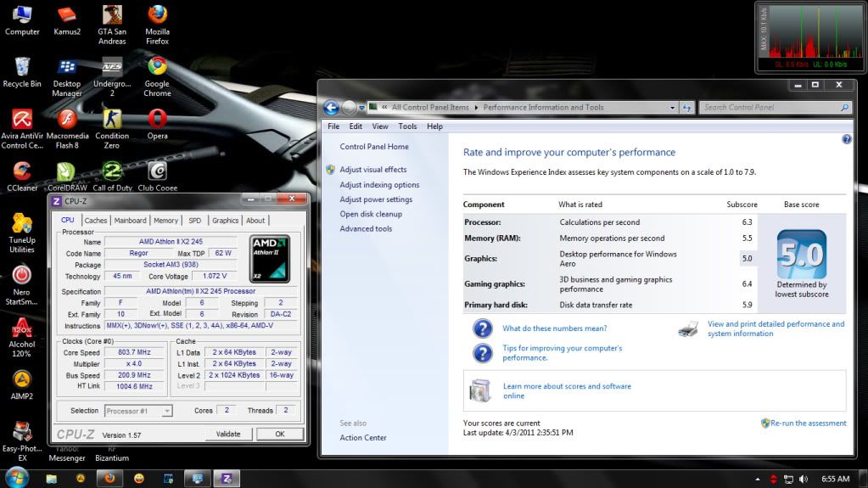This screenshot has width=868, height=488.
Task: Open the File menu
Action: click(333, 126)
